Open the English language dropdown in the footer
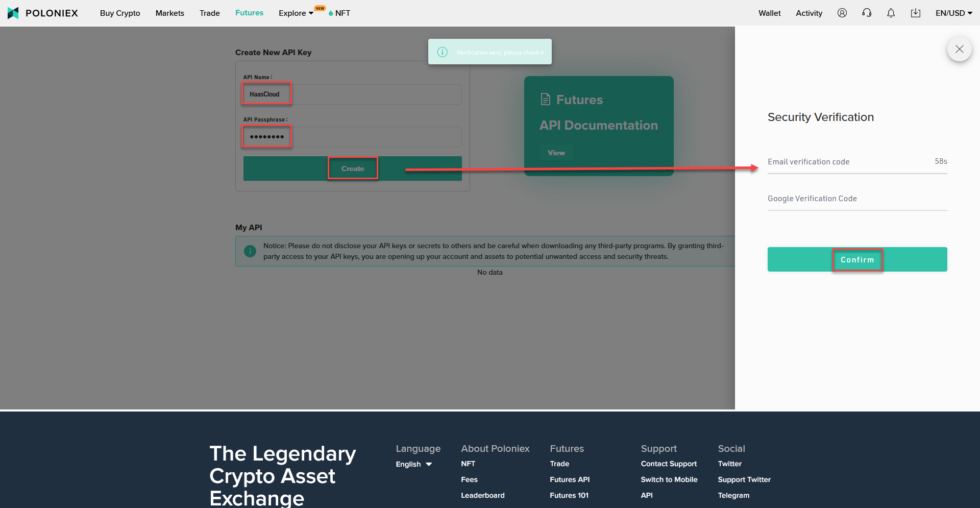This screenshot has width=980, height=508. click(x=413, y=464)
